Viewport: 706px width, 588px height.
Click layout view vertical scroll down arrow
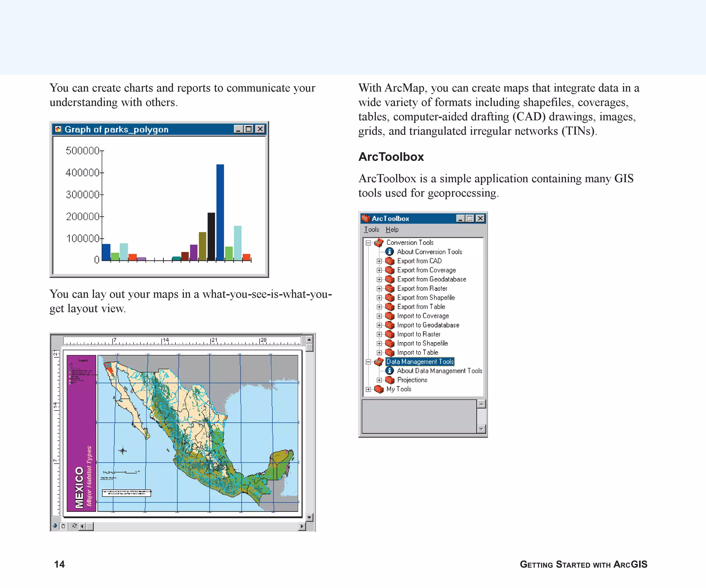(309, 517)
